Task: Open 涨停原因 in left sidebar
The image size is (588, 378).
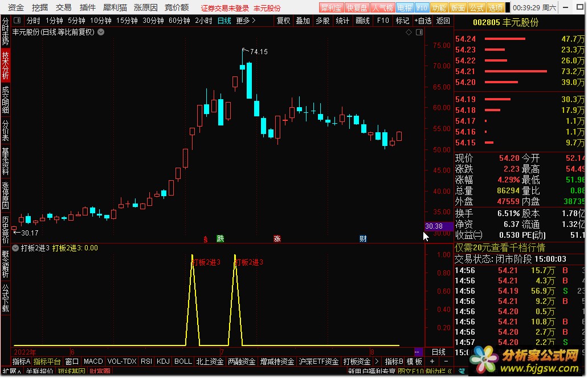Action: point(5,195)
